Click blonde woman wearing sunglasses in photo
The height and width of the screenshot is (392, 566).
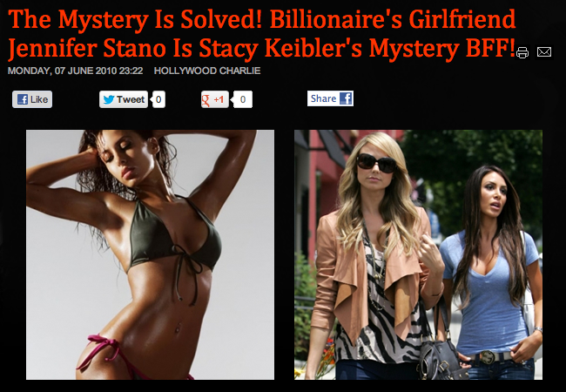pos(375,254)
